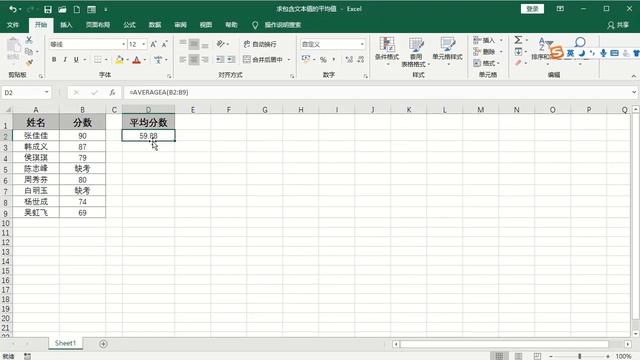Click the Paste clipboard icon
640x360 pixels.
13,46
